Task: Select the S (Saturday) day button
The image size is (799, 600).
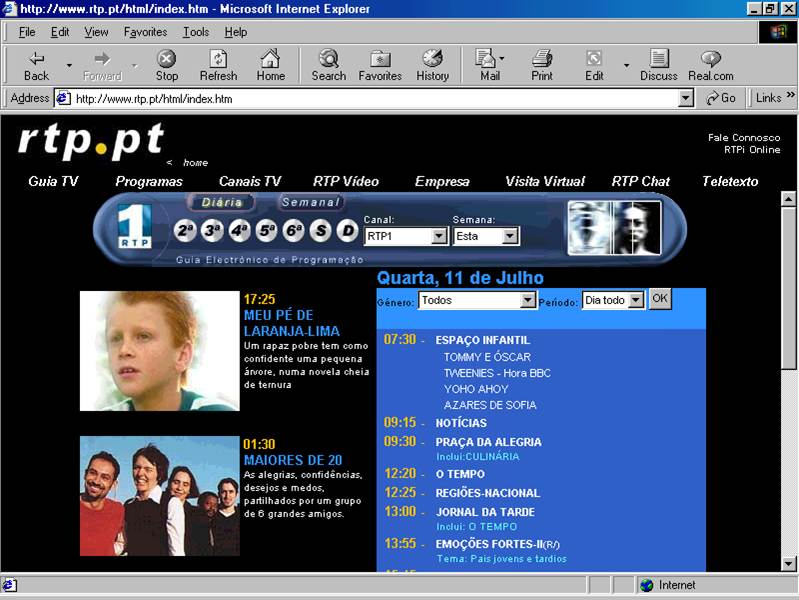Action: click(321, 231)
